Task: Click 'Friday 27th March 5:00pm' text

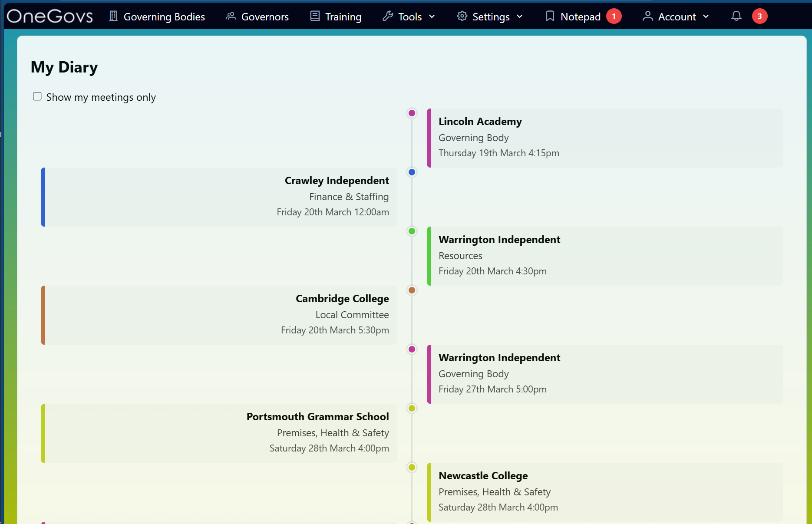Action: tap(492, 389)
